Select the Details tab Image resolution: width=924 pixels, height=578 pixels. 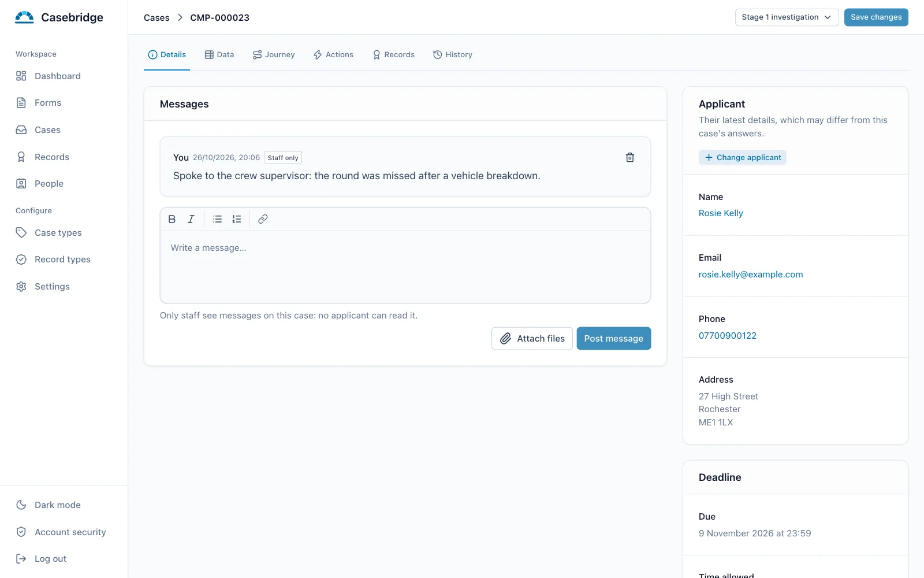167,54
